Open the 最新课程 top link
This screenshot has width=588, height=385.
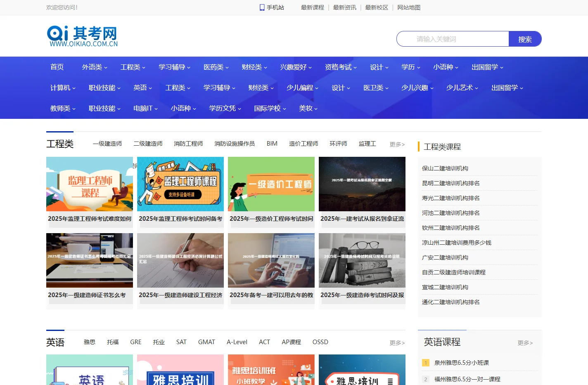[313, 7]
